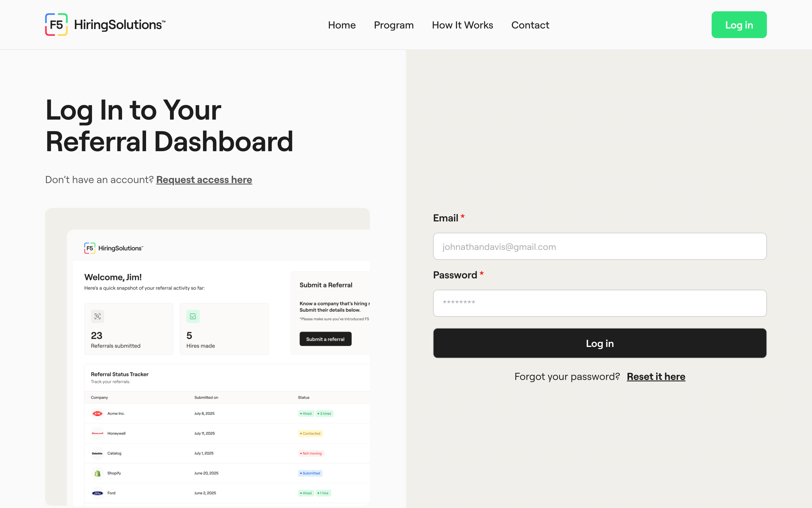Image resolution: width=812 pixels, height=508 pixels.
Task: Click the 'Contacted' status badge
Action: coord(310,434)
